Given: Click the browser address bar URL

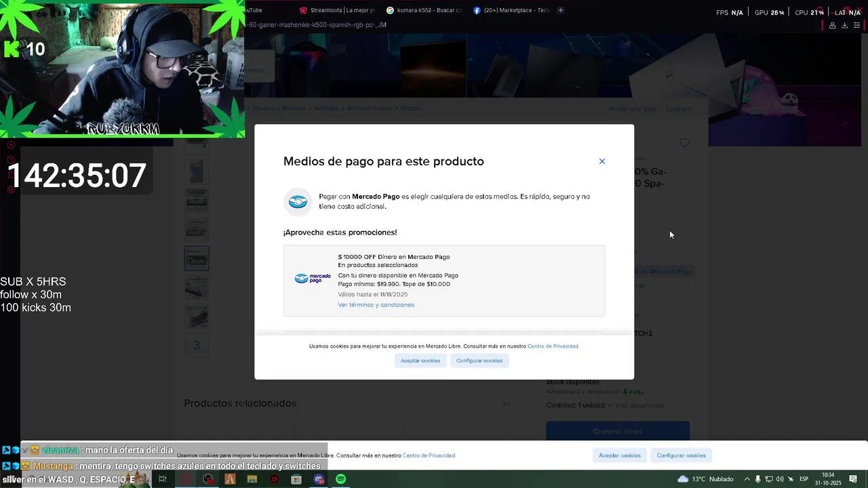Looking at the screenshot, I should [317, 25].
